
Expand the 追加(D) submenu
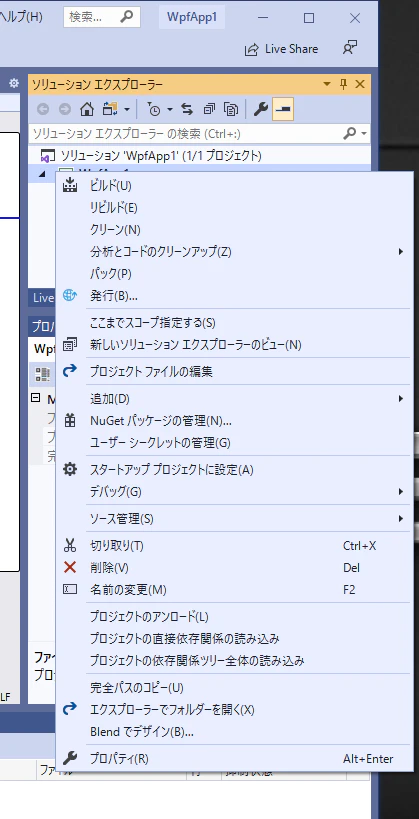(x=401, y=399)
